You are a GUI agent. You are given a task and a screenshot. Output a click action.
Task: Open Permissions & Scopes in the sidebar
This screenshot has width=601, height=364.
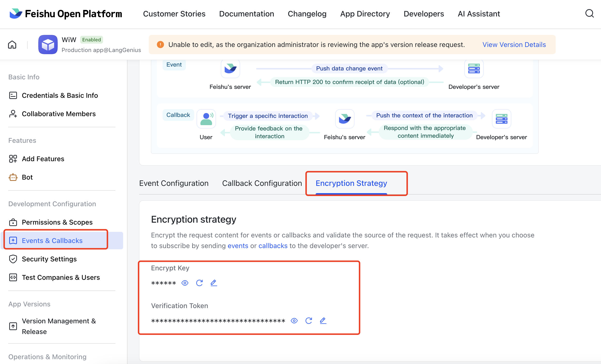pos(57,222)
